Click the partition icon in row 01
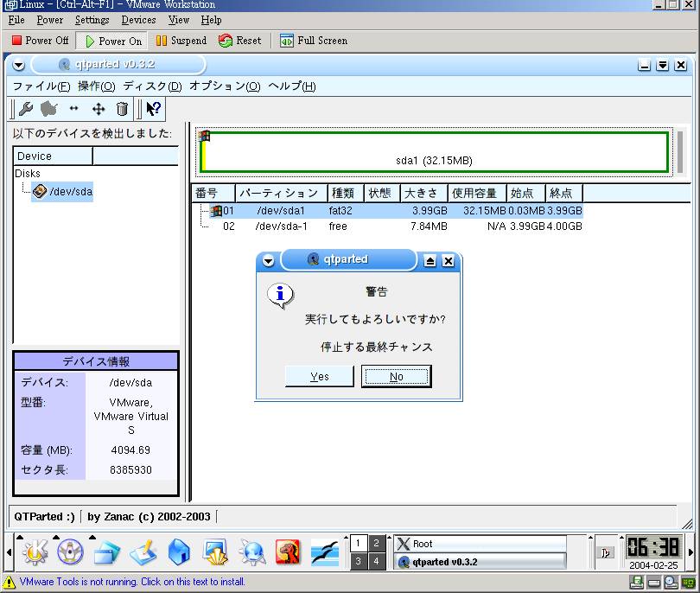The width and height of the screenshot is (700, 593). click(x=217, y=211)
